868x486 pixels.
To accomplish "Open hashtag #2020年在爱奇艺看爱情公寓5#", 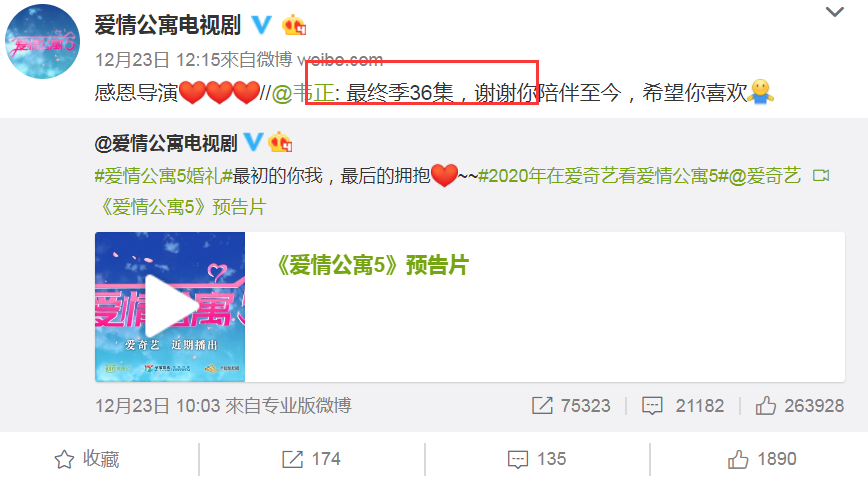I will point(603,176).
